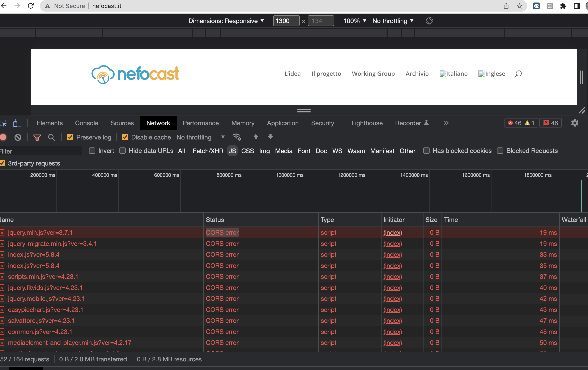Image resolution: width=588 pixels, height=370 pixels.
Task: Sort by the Time column header
Action: point(500,220)
